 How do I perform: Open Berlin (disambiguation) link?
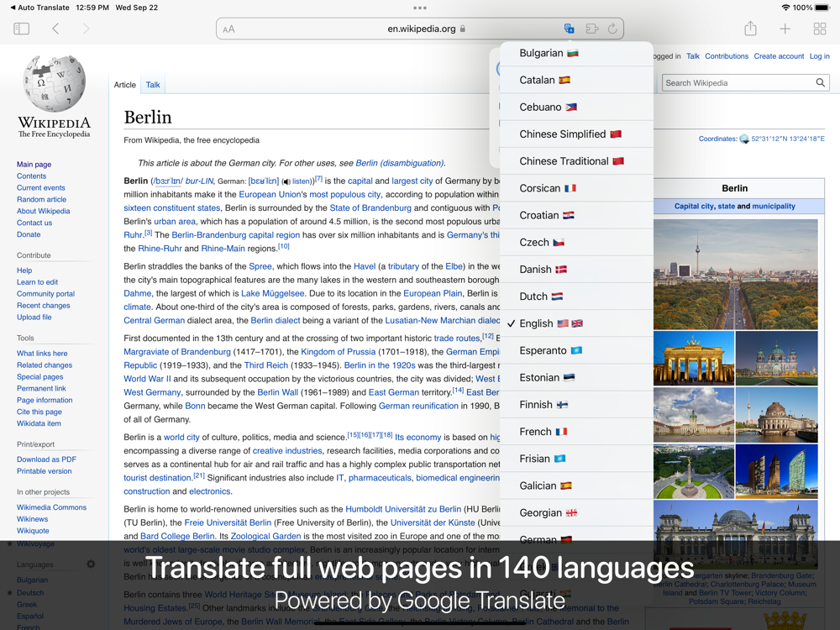pyautogui.click(x=399, y=163)
